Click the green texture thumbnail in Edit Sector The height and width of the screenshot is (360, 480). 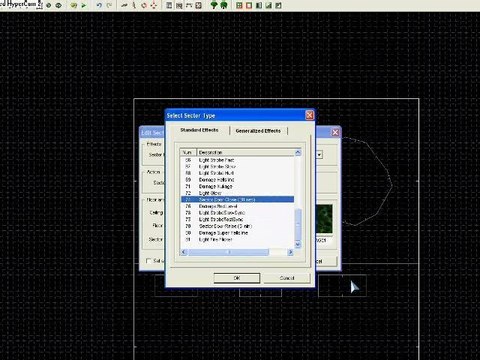click(324, 219)
